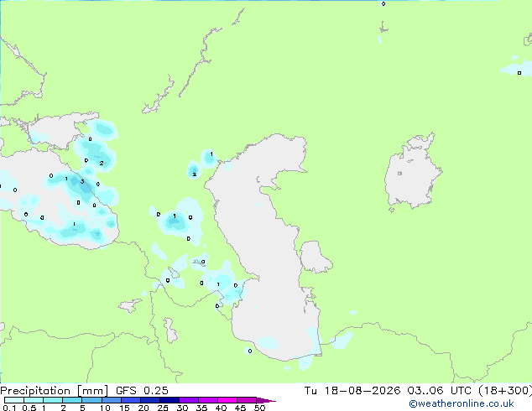Click the 45–50 mm legend color swatch
The width and height of the screenshot is (532, 411).
click(247, 400)
